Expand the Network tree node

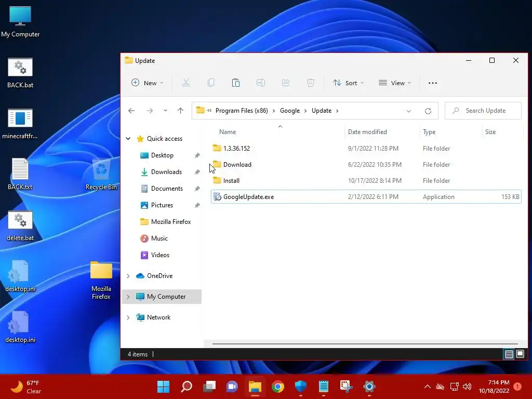(128, 317)
